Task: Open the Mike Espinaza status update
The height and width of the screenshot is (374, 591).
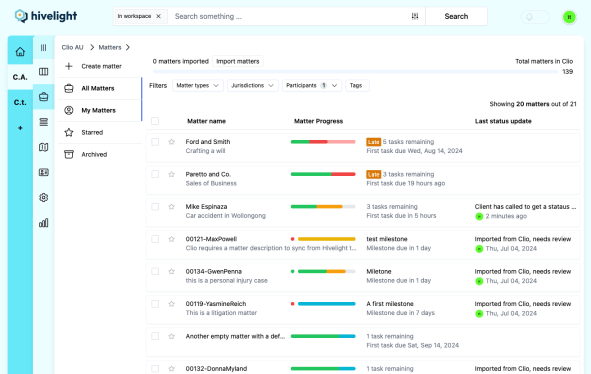Action: 525,207
